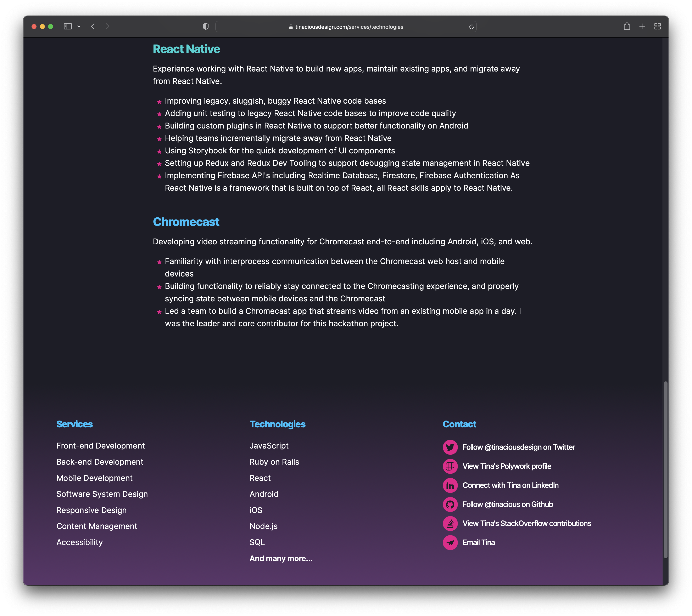This screenshot has width=692, height=616.
Task: Click text 'Building functionality to reliably stay connected'
Action: pos(257,286)
